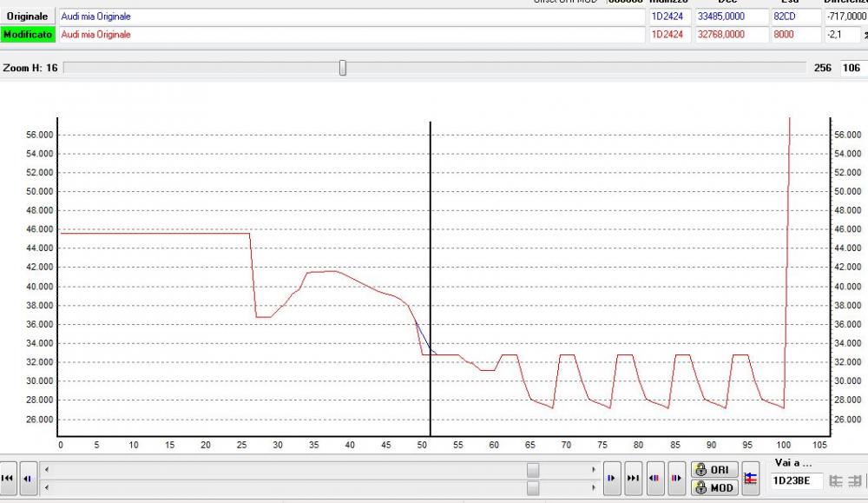
Task: Step forward with the blue right arrow
Action: [612, 478]
